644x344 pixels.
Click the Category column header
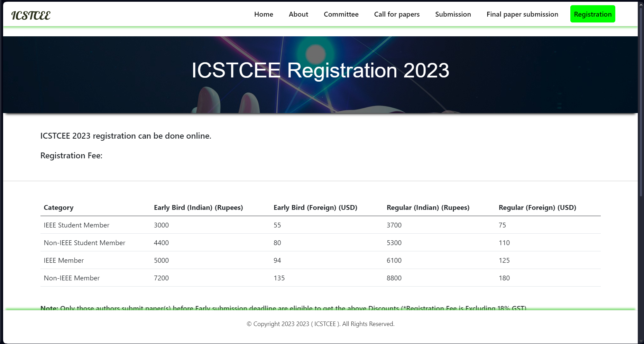tap(58, 207)
